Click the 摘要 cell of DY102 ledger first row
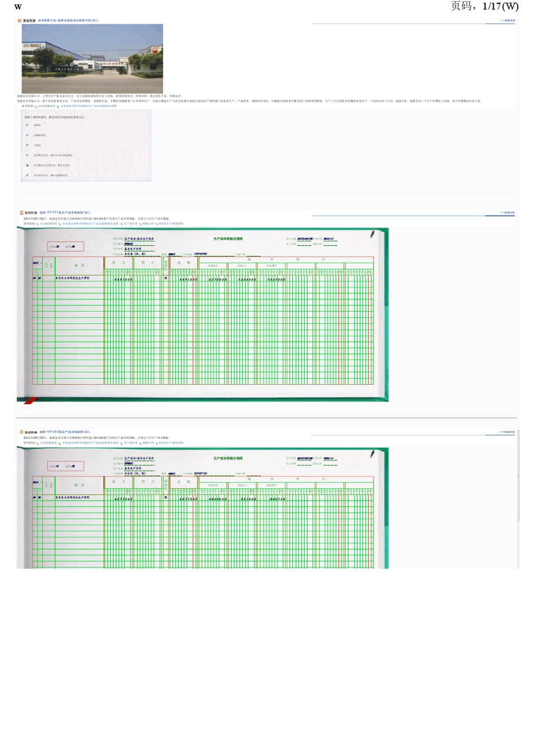The image size is (534, 756). (79, 498)
